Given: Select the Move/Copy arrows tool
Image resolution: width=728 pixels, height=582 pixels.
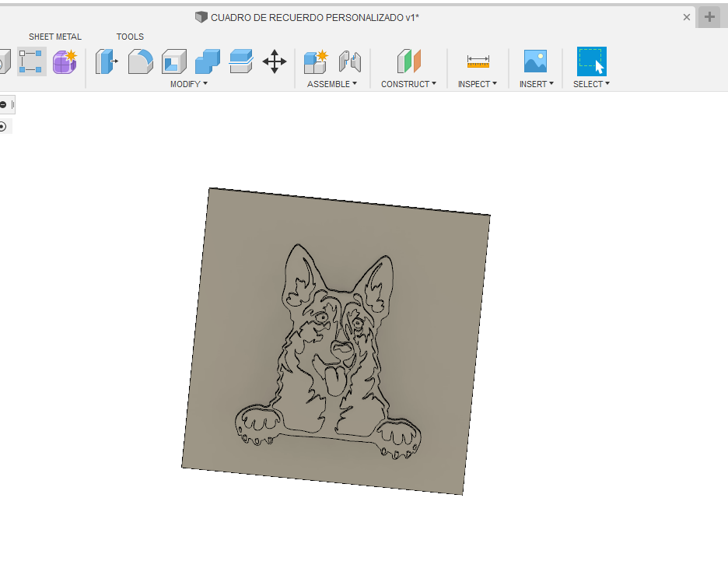Looking at the screenshot, I should [x=275, y=61].
